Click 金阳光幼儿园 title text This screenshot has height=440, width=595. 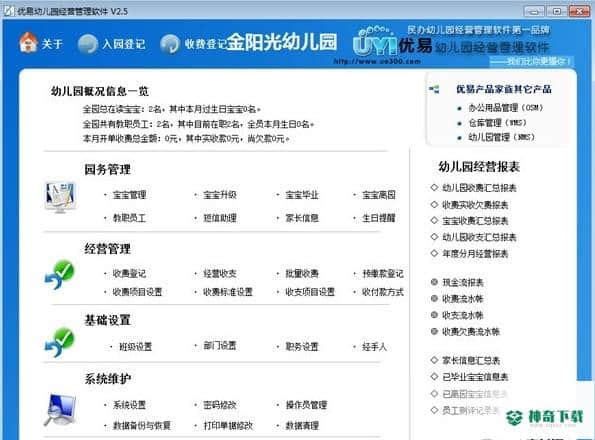282,42
